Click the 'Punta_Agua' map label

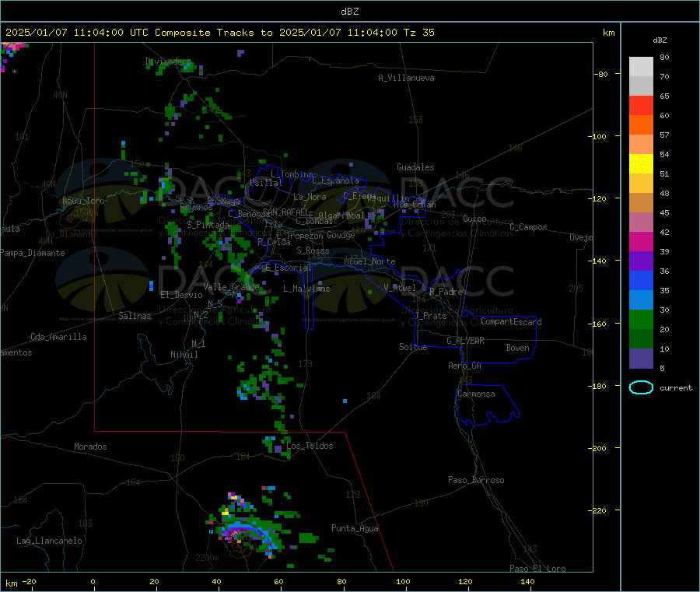(x=355, y=528)
